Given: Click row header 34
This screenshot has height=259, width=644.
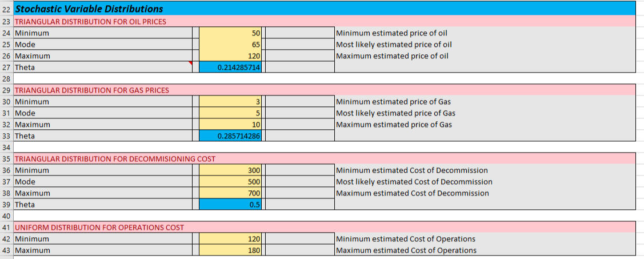Looking at the screenshot, I should [x=6, y=148].
